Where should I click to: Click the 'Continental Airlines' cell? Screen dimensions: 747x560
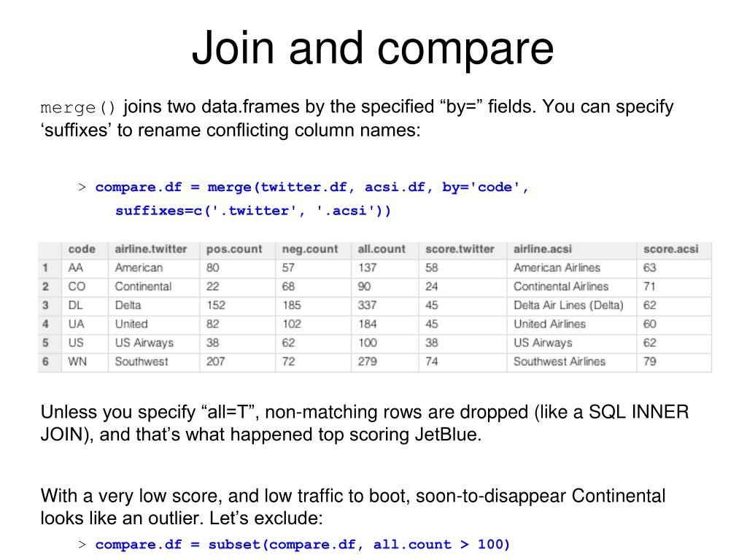point(561,287)
